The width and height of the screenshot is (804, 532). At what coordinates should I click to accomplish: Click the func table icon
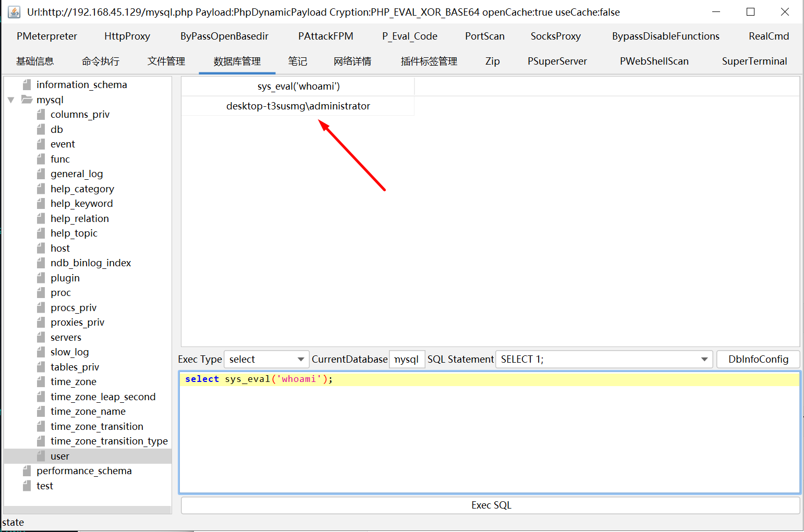[x=41, y=159]
